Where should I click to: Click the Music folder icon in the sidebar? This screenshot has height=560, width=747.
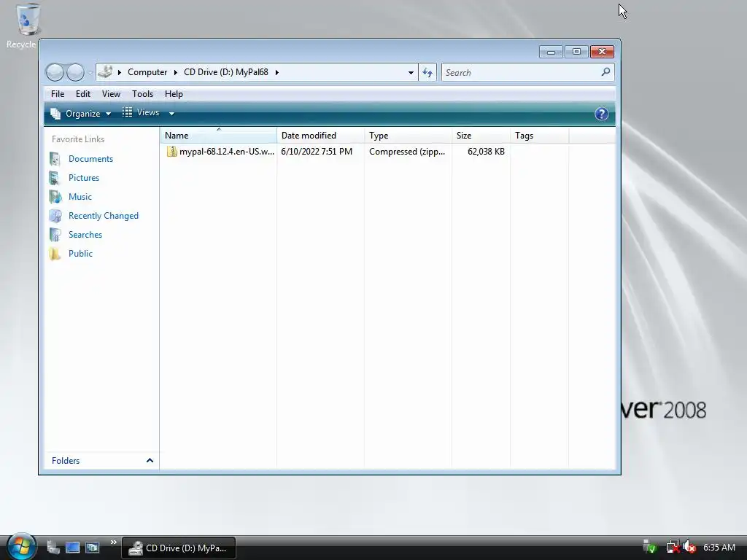coord(55,197)
